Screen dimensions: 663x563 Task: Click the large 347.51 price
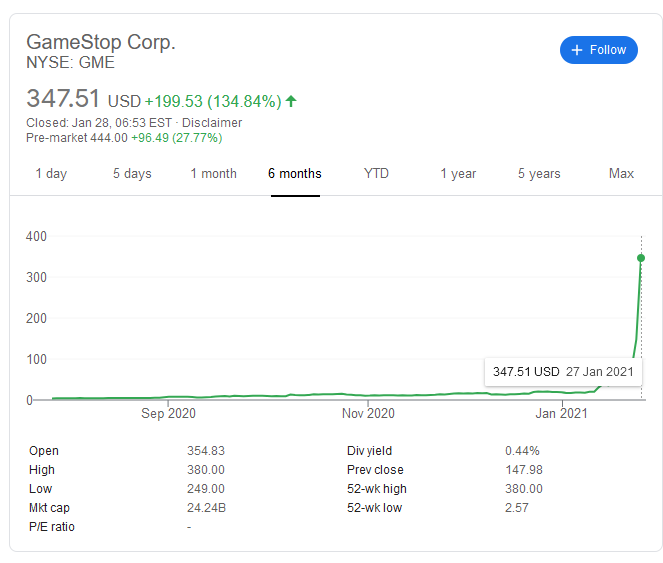click(x=63, y=98)
